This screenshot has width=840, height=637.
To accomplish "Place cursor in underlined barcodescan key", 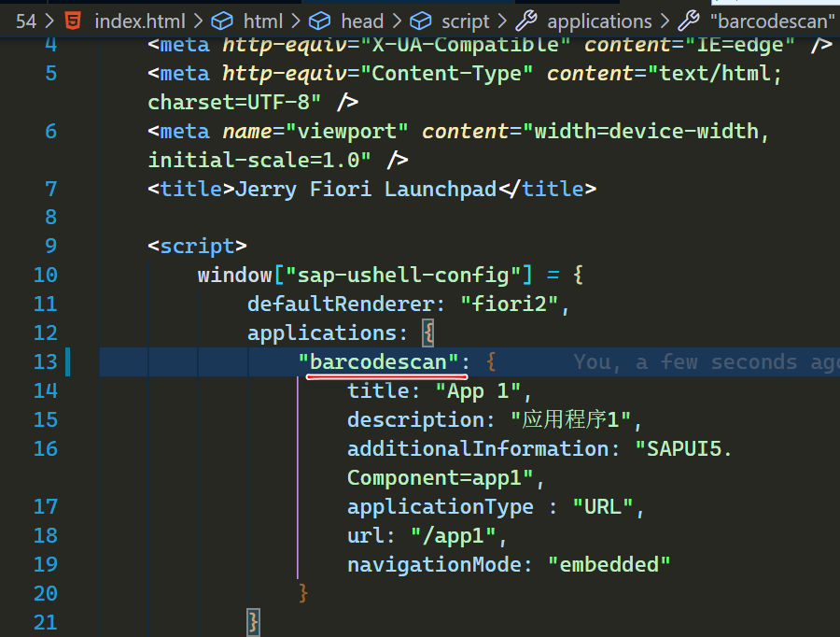I will pyautogui.click(x=378, y=362).
